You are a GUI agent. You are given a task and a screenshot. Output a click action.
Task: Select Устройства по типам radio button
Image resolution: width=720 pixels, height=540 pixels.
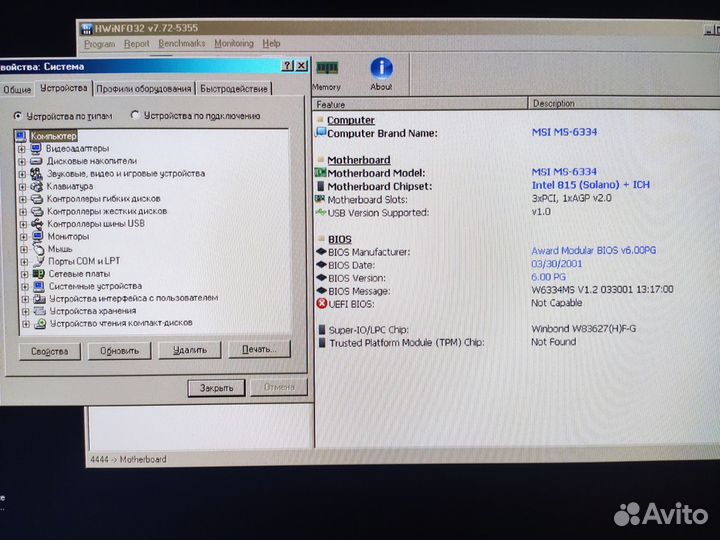point(17,116)
